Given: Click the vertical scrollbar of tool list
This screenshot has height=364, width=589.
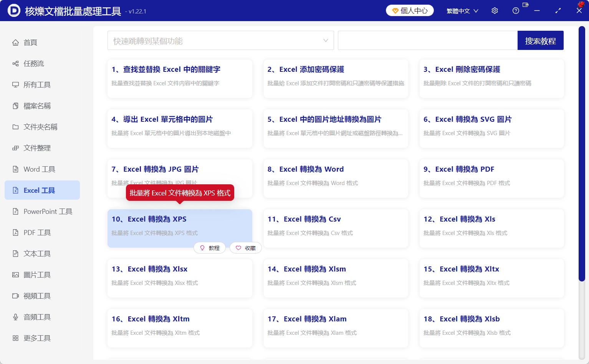Looking at the screenshot, I should [x=582, y=154].
